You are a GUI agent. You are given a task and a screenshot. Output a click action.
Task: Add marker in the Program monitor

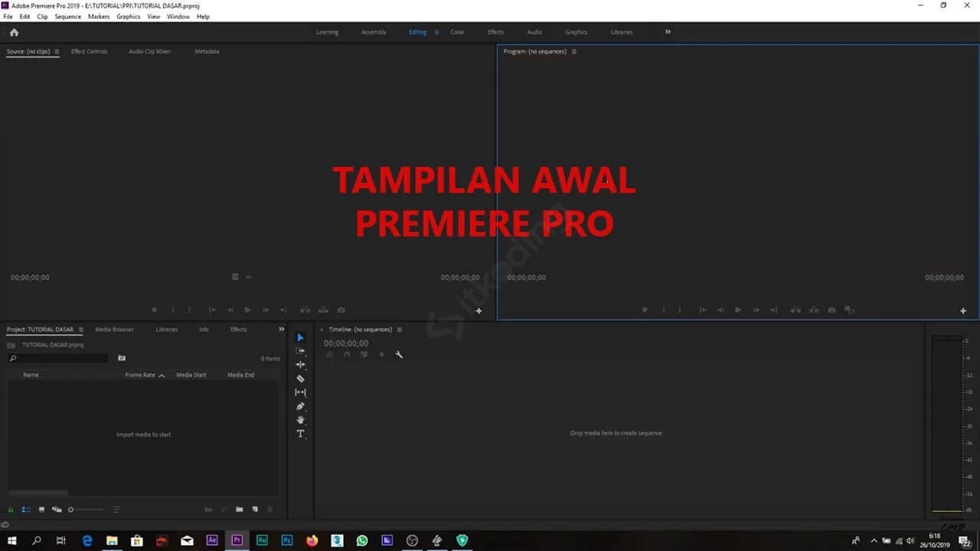click(645, 310)
